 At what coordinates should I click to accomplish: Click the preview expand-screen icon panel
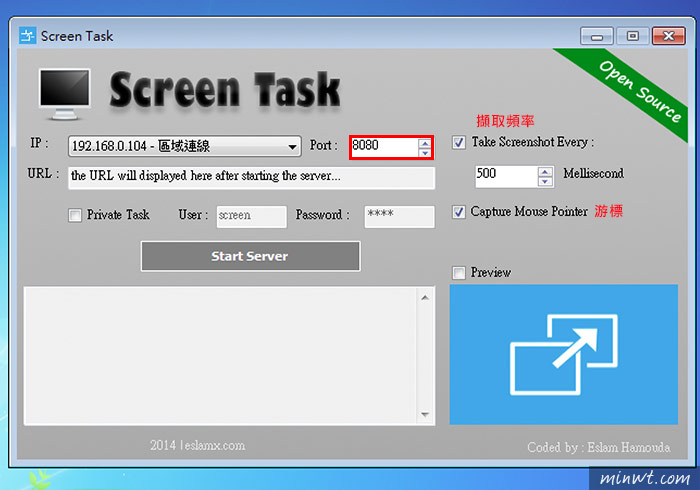click(563, 354)
